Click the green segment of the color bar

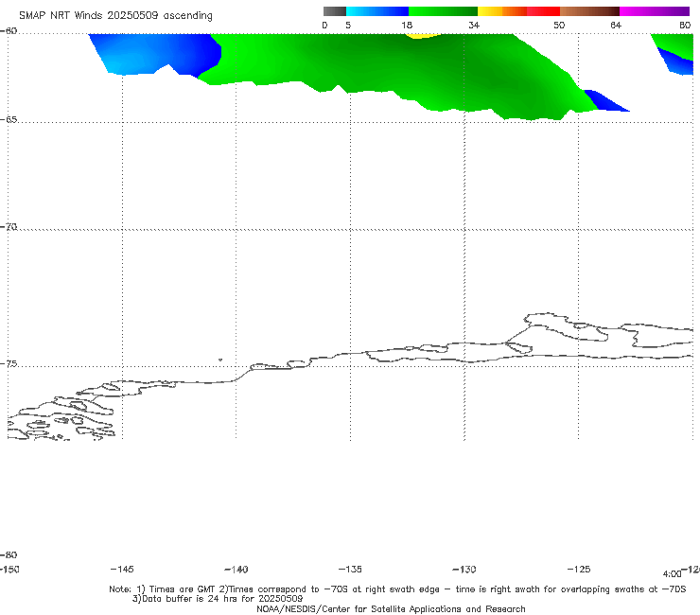[444, 11]
